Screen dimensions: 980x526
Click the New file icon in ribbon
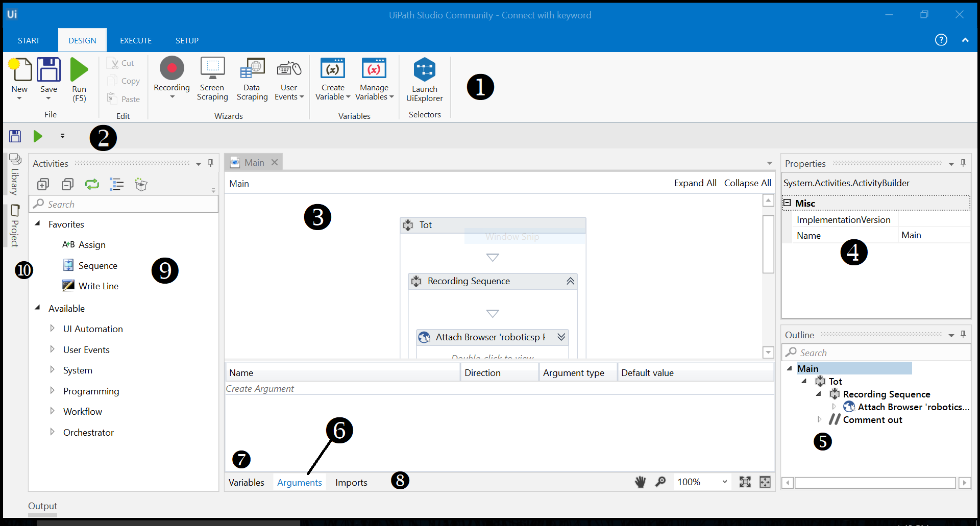tap(20, 70)
